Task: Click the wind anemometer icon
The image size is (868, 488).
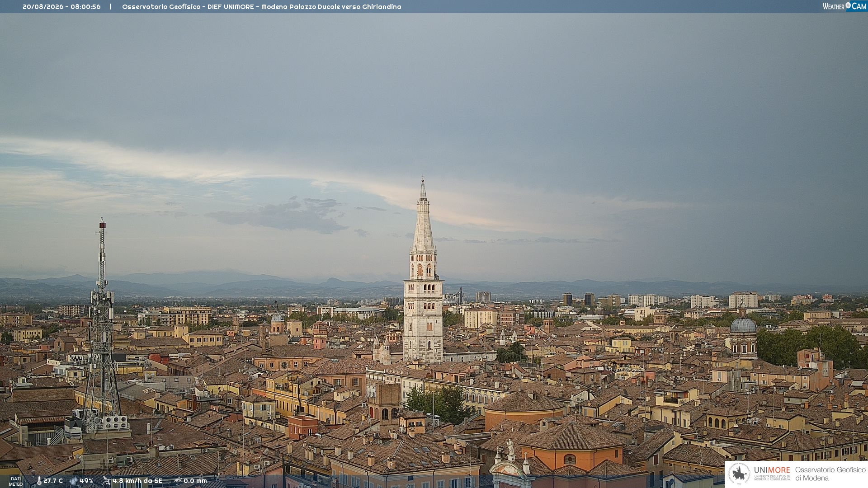Action: (x=107, y=481)
